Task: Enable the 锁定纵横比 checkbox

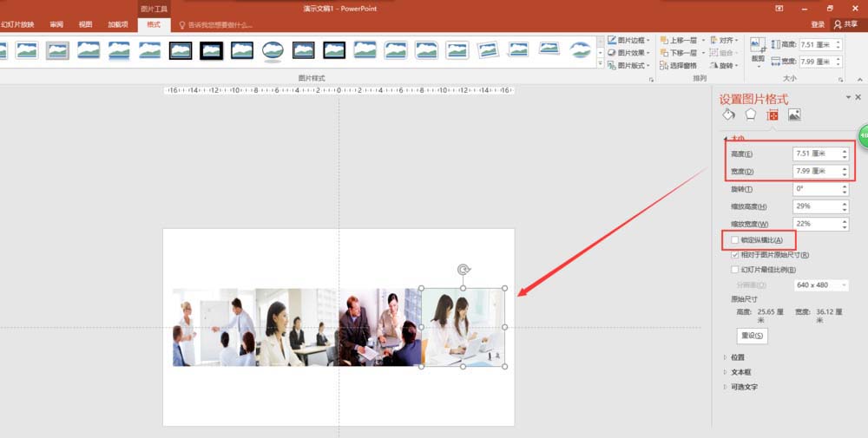Action: point(734,240)
